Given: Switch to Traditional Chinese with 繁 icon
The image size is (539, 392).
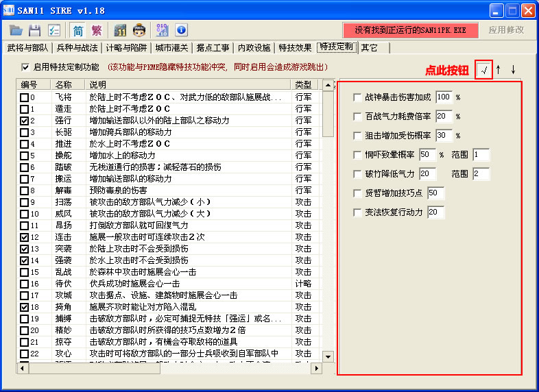Looking at the screenshot, I should pyautogui.click(x=97, y=30).
